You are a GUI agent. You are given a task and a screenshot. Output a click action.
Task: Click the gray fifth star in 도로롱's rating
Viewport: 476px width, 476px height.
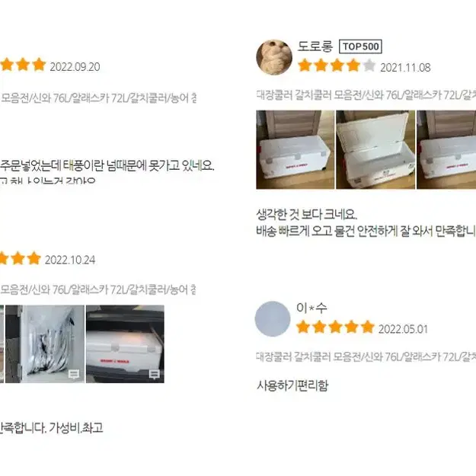point(369,65)
